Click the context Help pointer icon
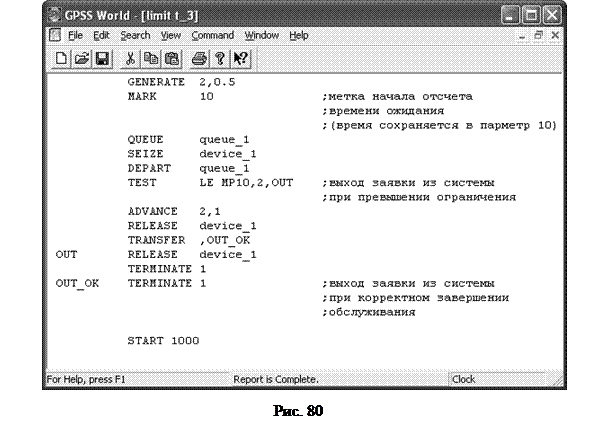The image size is (609, 437). tap(240, 59)
